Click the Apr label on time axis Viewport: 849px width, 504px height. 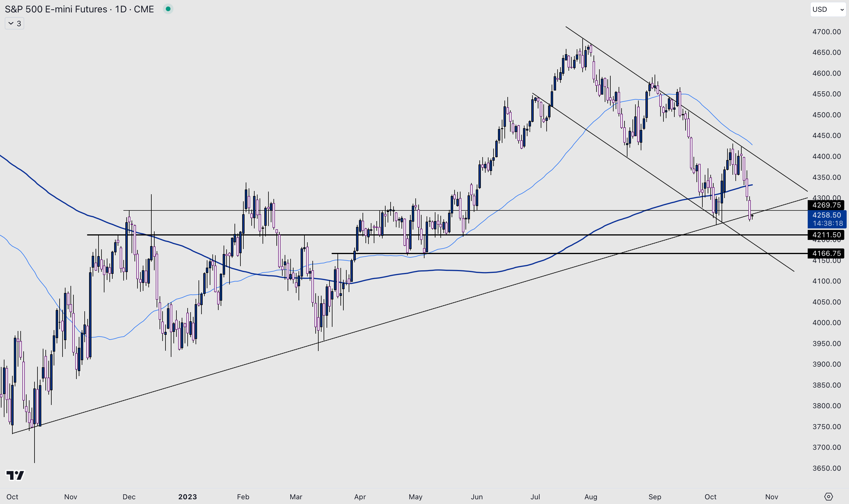[360, 497]
